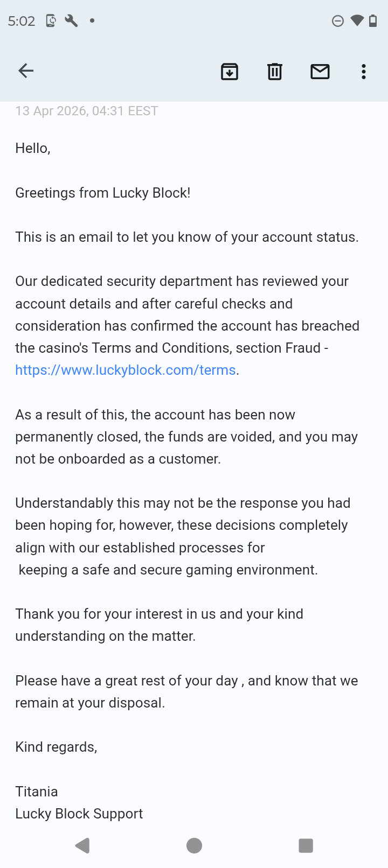Tap the 'Greetings from Lucky Block!' line
This screenshot has width=388, height=868.
(x=103, y=193)
